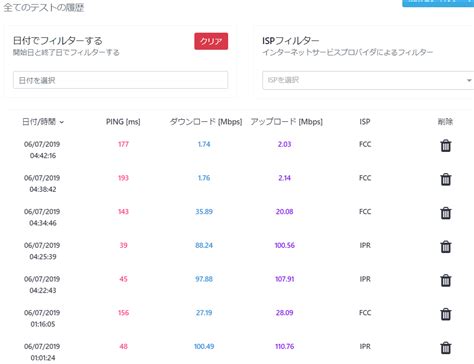Sort by 日付/時間 column header
Viewport: 474px width, 364px height.
43,122
